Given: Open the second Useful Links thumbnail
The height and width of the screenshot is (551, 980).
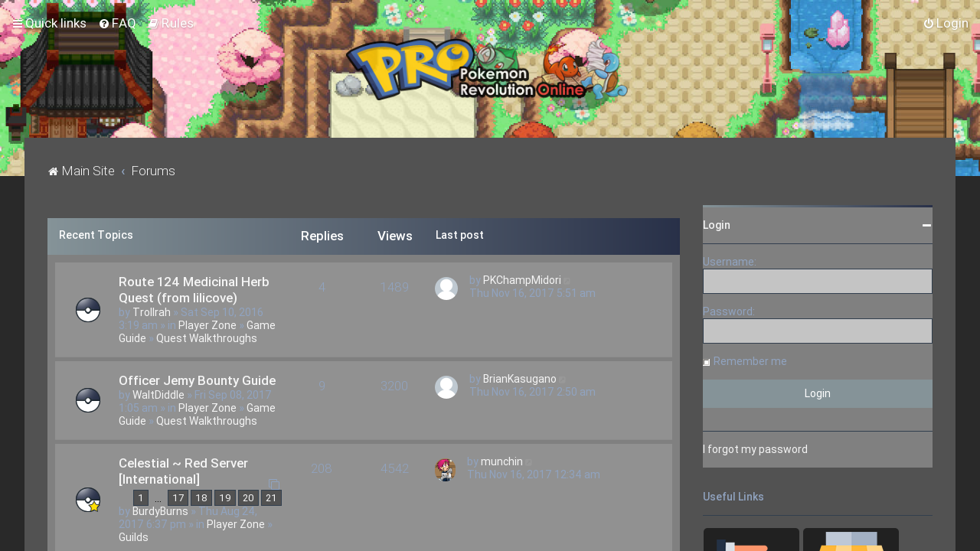Looking at the screenshot, I should coord(851,540).
